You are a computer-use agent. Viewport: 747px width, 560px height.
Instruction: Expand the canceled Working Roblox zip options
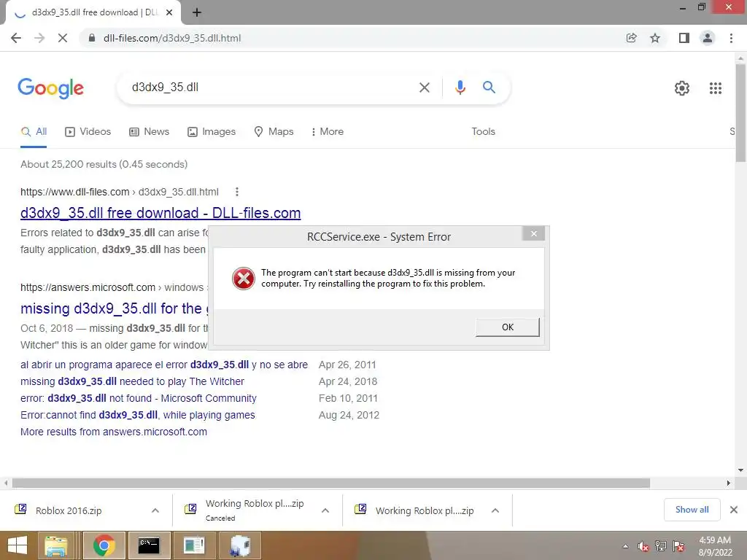(325, 510)
